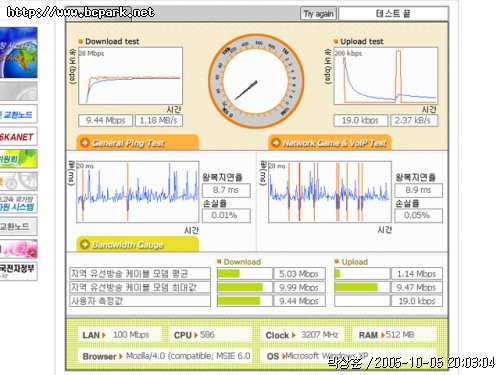Open the gray 교환노드 sidebar banner
The width and height of the screenshot is (500, 375).
(x=18, y=226)
